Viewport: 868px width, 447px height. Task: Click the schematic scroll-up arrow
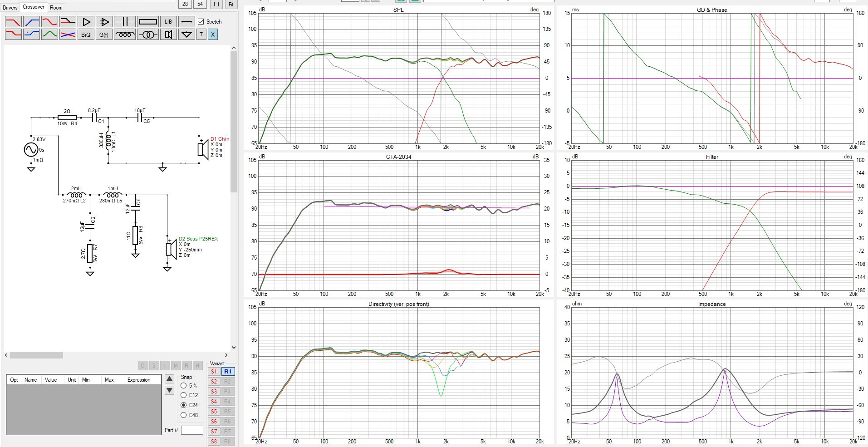234,48
